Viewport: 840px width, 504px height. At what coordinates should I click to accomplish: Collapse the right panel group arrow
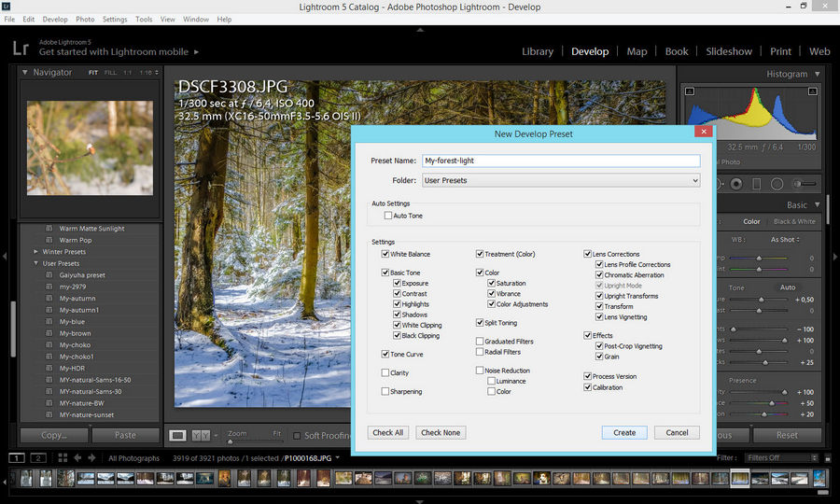[835, 257]
